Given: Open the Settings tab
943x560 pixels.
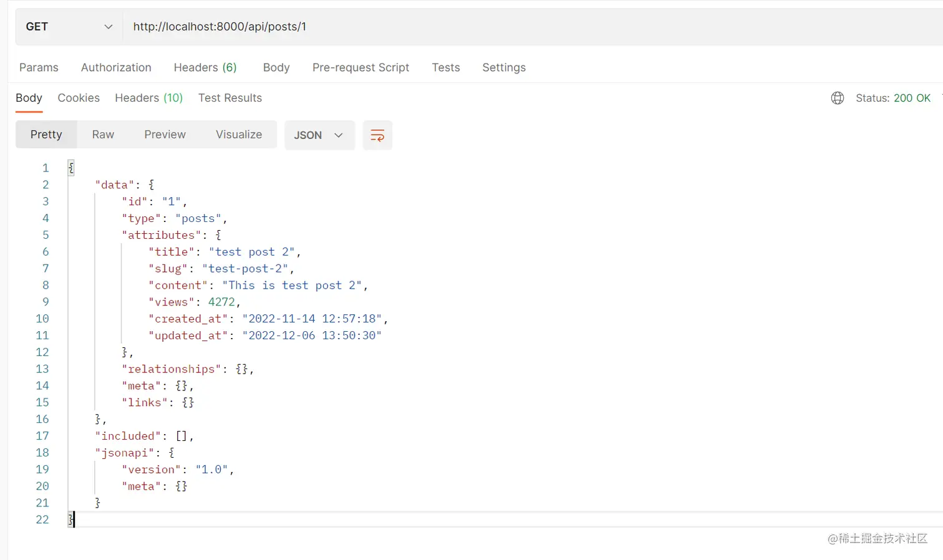Looking at the screenshot, I should 504,67.
